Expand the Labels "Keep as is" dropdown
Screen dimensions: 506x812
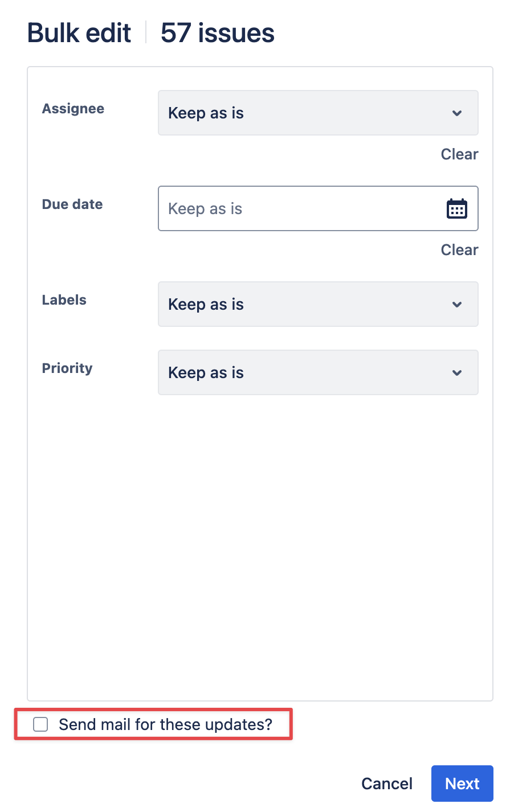308,305
